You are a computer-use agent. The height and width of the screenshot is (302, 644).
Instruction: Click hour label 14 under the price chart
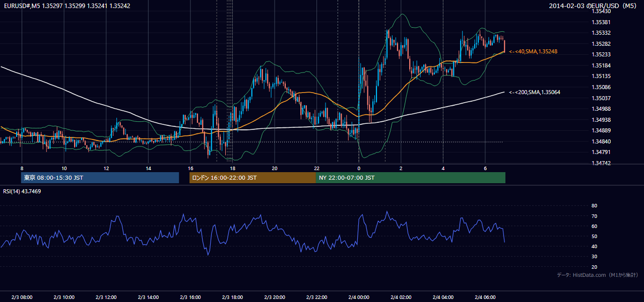pyautogui.click(x=148, y=168)
